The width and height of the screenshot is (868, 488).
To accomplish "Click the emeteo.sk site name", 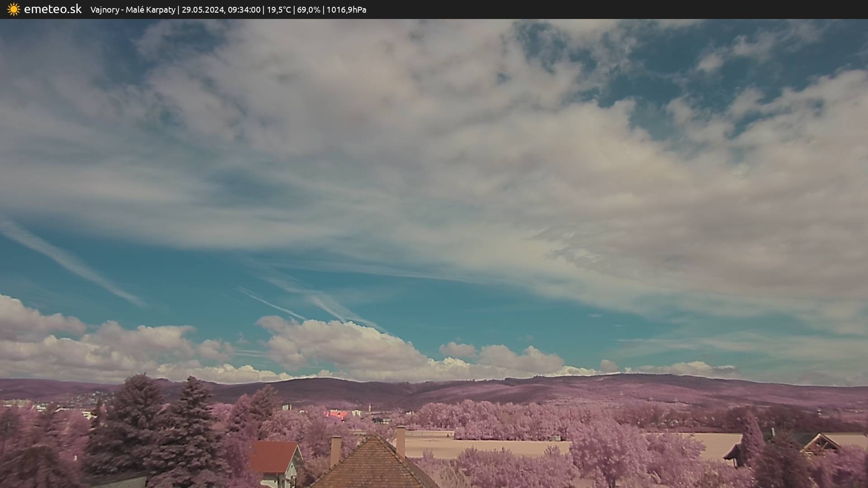I will coord(52,9).
